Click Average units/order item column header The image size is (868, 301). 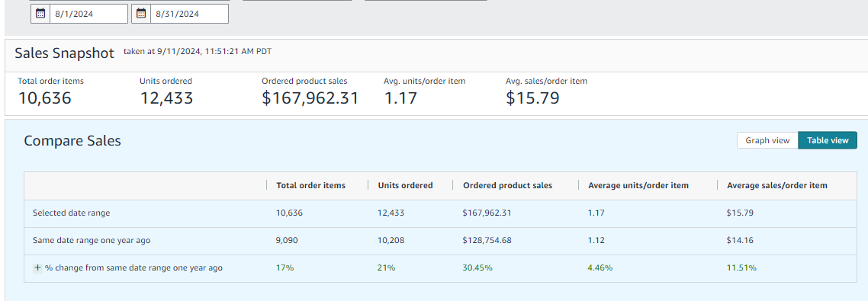pos(638,185)
